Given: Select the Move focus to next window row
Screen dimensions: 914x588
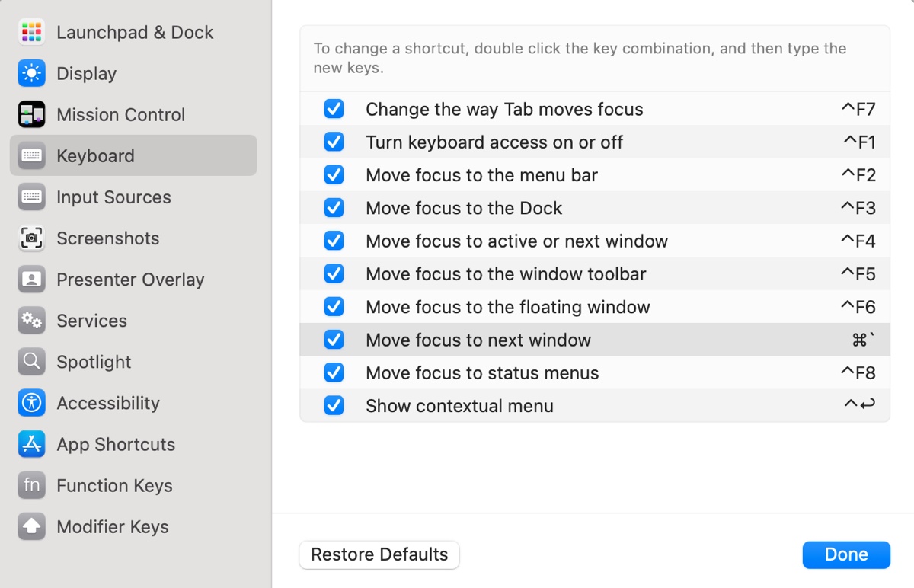Looking at the screenshot, I should point(478,340).
